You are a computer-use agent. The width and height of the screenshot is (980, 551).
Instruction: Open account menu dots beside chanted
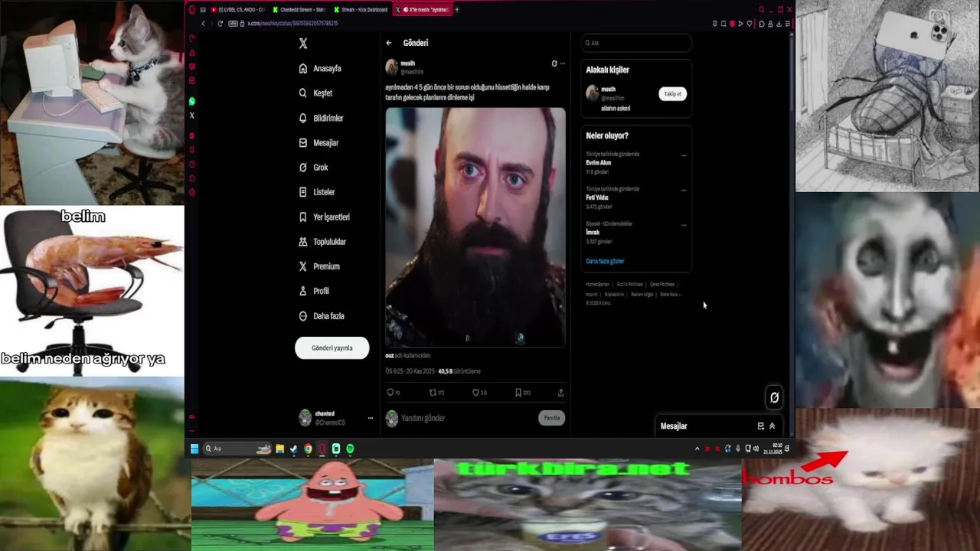[371, 418]
